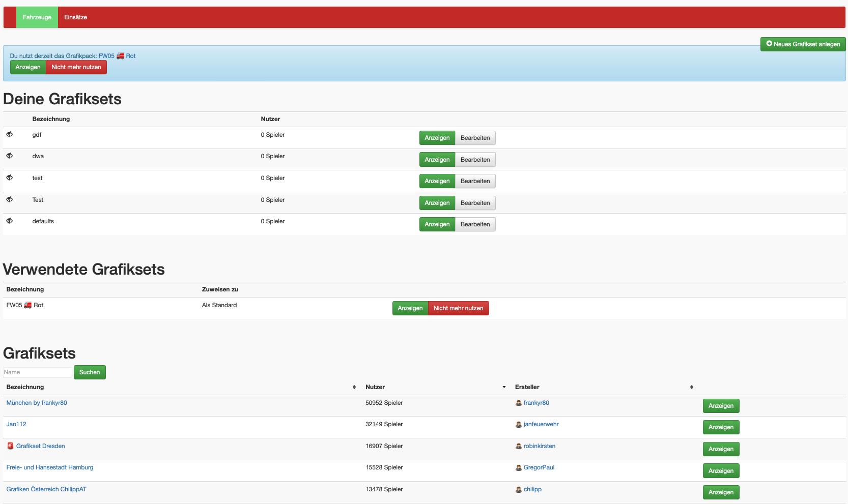The width and height of the screenshot is (848, 504).
Task: Click the eye icon beside lowercase test
Action: point(10,178)
